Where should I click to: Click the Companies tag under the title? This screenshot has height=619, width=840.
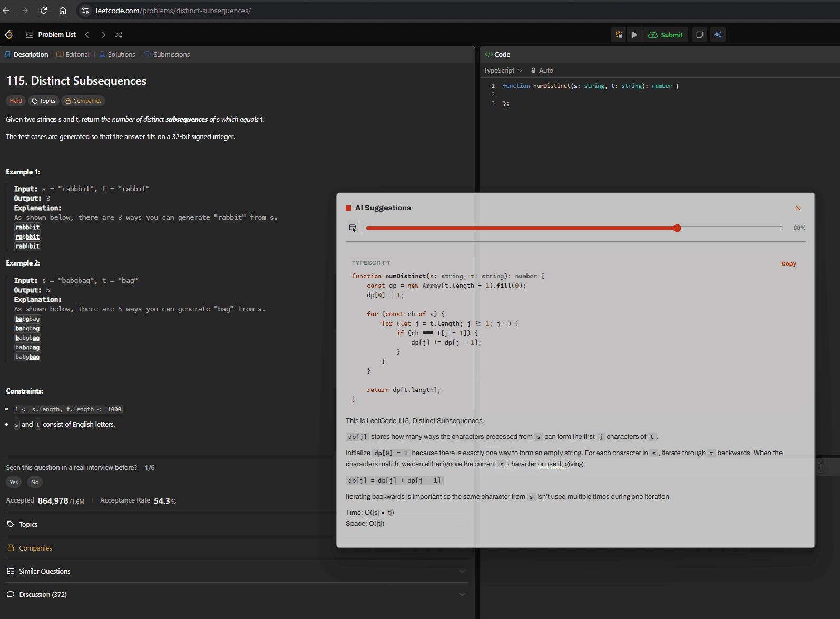click(83, 101)
